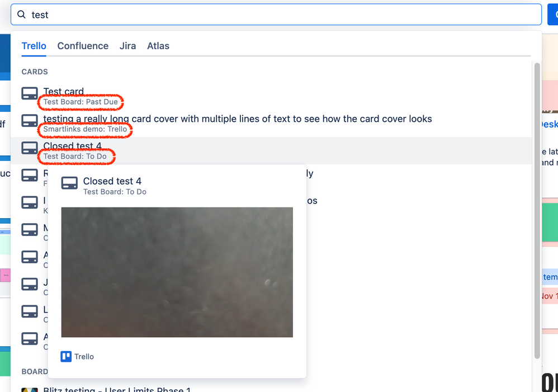Click the Trello logo icon in preview footer
This screenshot has height=392, width=558.
coord(66,356)
